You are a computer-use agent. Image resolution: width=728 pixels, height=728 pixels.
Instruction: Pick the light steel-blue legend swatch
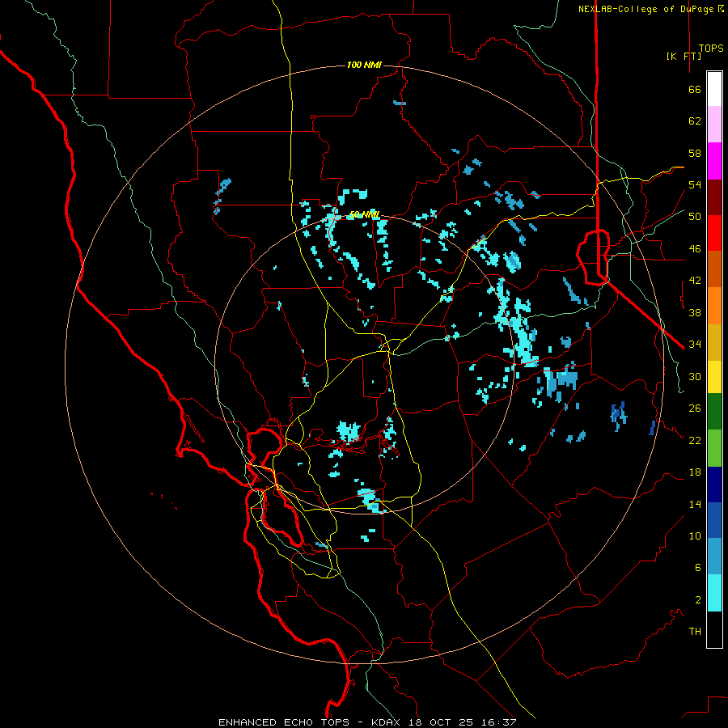[x=714, y=556]
